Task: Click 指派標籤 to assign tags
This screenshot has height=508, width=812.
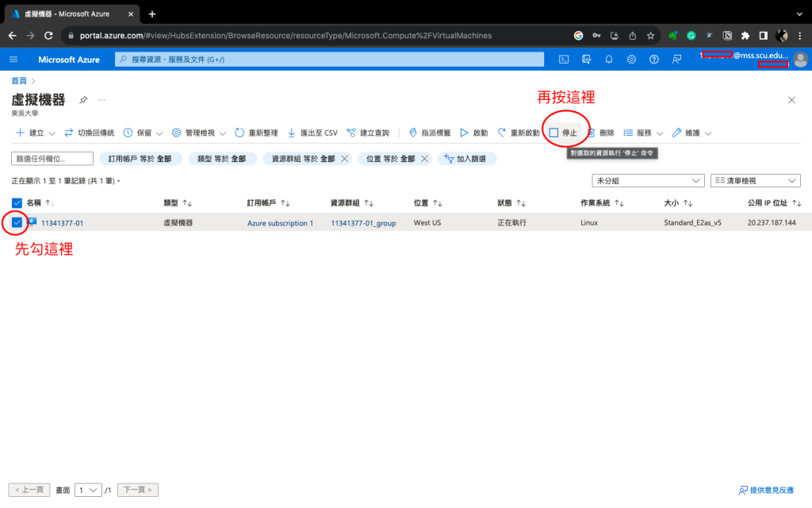Action: [x=429, y=133]
